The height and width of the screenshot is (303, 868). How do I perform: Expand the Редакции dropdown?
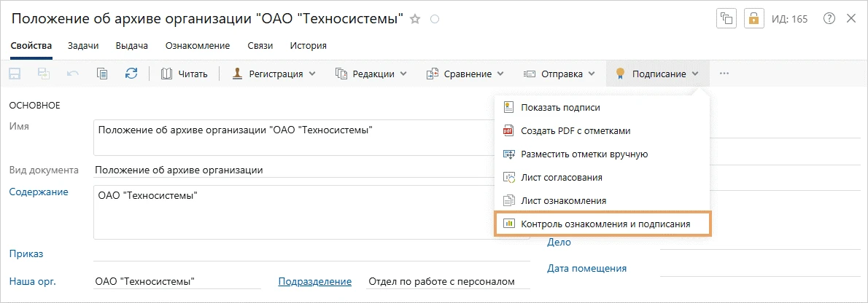coord(371,74)
